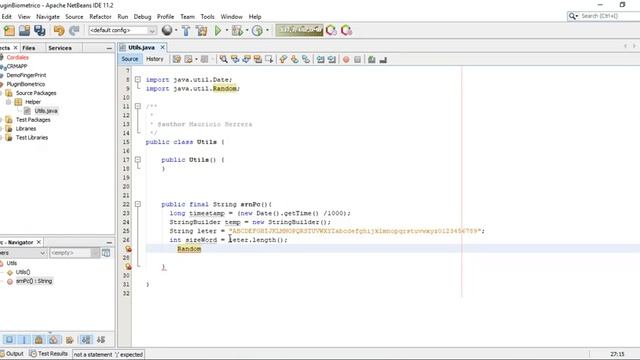Image resolution: width=640 pixels, height=360 pixels.
Task: Click the Debug Project icon
Action: click(237, 31)
